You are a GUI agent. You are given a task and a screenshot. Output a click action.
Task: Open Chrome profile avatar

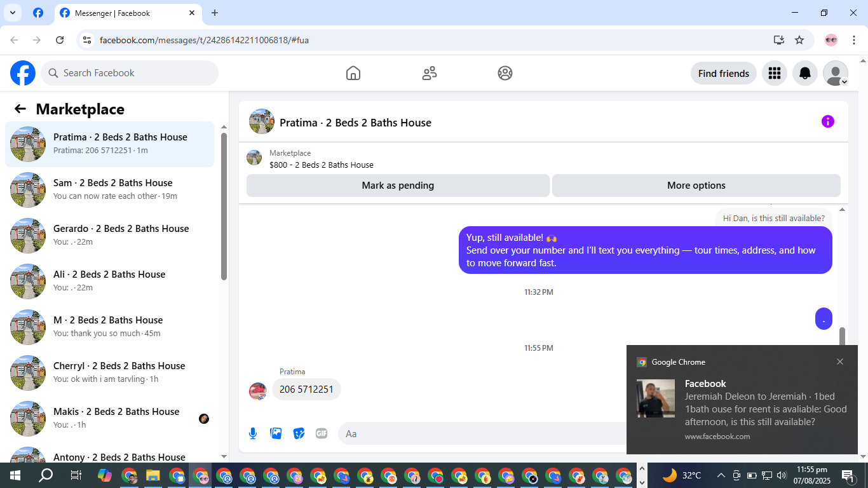tap(831, 40)
